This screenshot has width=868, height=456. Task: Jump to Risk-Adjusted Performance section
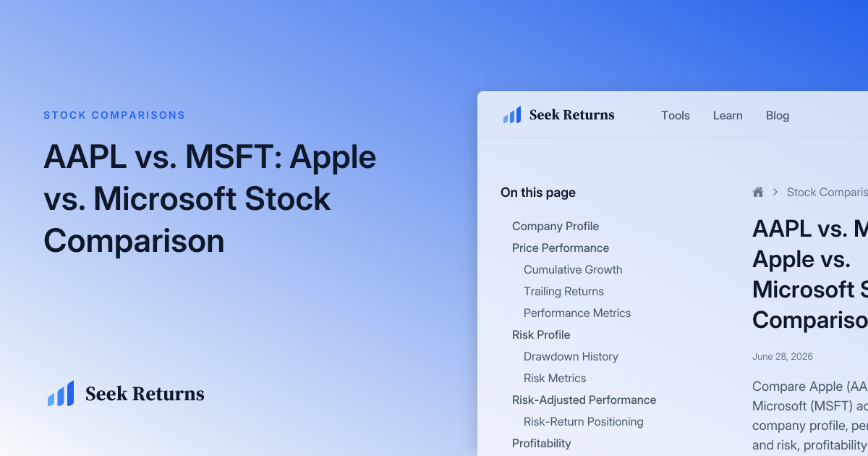tap(584, 400)
